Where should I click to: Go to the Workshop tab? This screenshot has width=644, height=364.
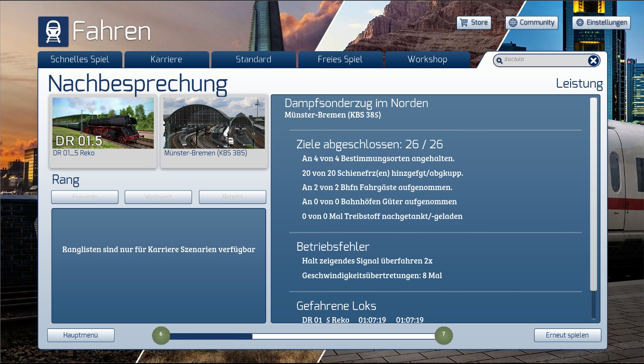[x=427, y=59]
